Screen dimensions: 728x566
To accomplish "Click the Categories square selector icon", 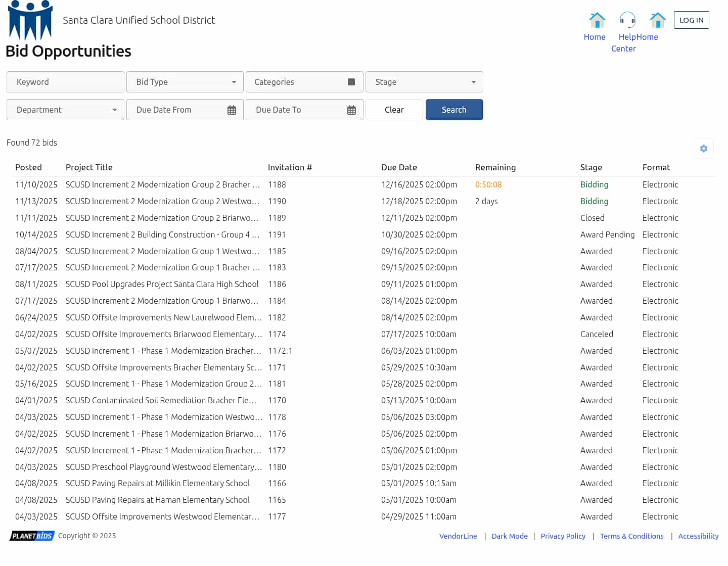I will coord(351,82).
